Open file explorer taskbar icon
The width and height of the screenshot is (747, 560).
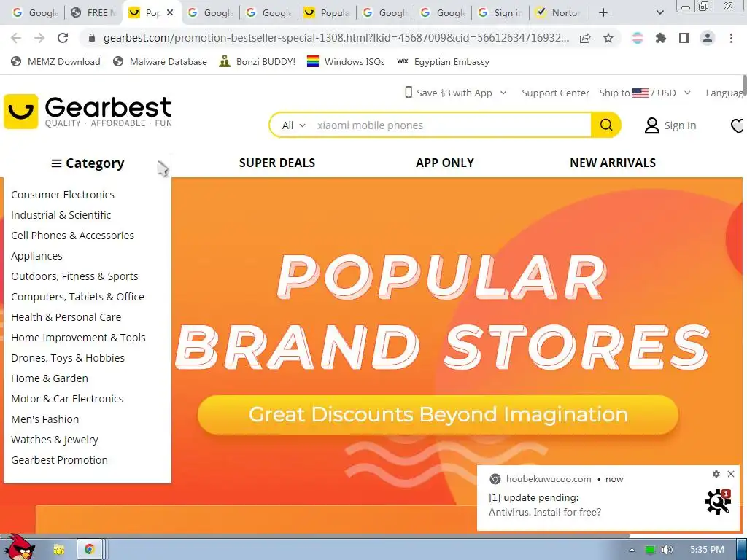(x=59, y=550)
